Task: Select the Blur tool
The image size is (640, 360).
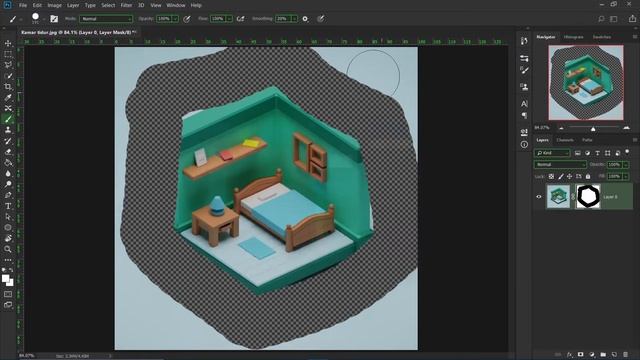Action: pyautogui.click(x=8, y=173)
